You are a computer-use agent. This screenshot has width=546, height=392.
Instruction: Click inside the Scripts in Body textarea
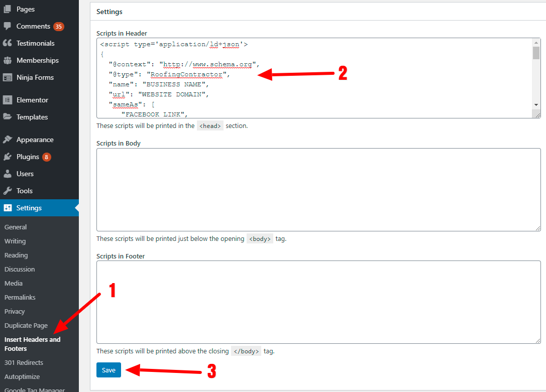point(318,189)
